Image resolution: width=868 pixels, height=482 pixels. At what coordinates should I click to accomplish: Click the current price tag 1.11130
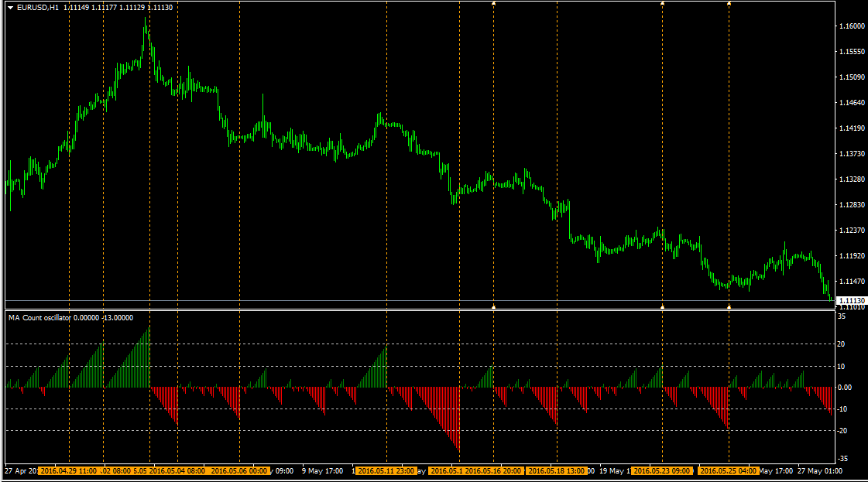click(852, 300)
